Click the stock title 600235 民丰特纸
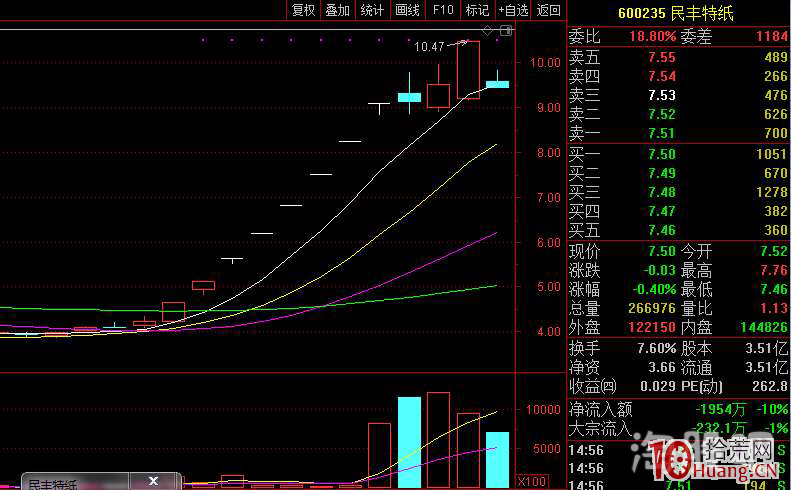 pyautogui.click(x=676, y=13)
